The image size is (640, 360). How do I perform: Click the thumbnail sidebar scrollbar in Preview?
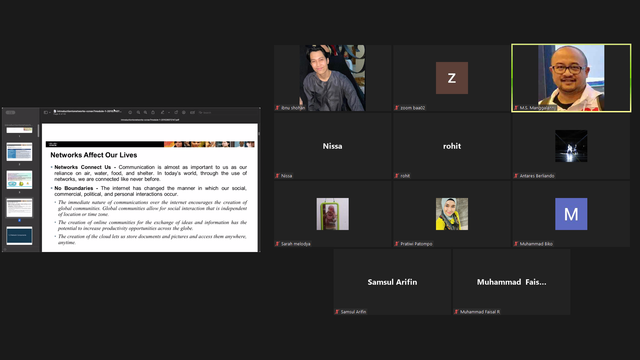pyautogui.click(x=38, y=131)
